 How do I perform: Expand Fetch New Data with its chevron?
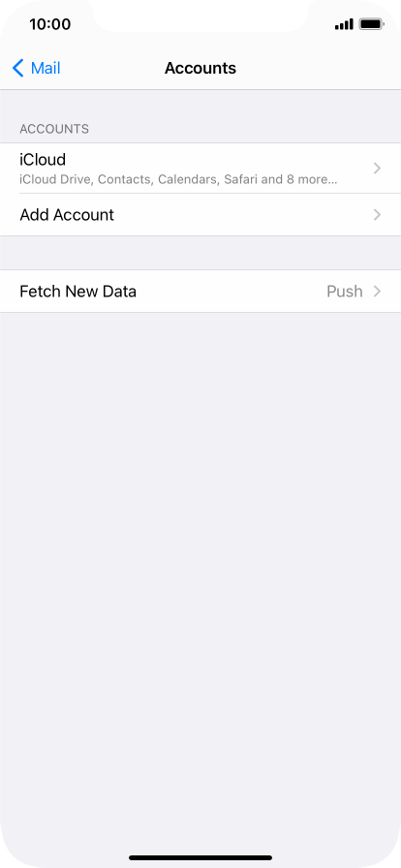[x=377, y=292]
